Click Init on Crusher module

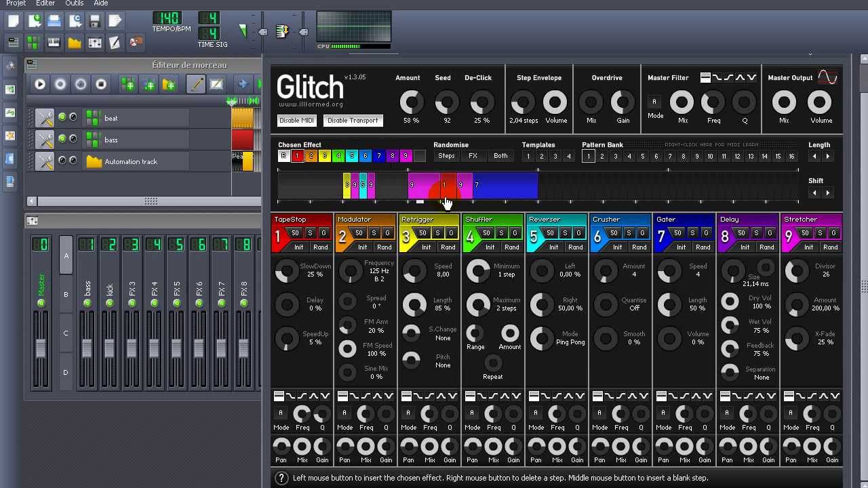pos(617,247)
